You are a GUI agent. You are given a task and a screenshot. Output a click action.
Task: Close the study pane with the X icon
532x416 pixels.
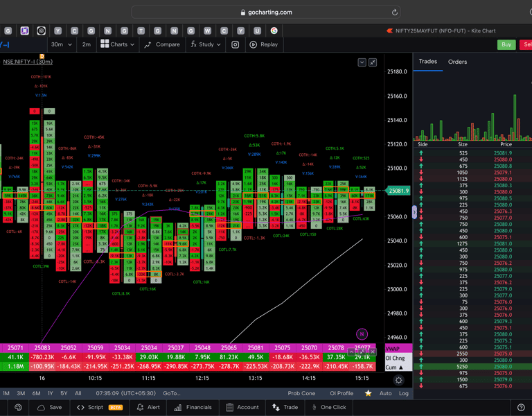click(x=373, y=352)
